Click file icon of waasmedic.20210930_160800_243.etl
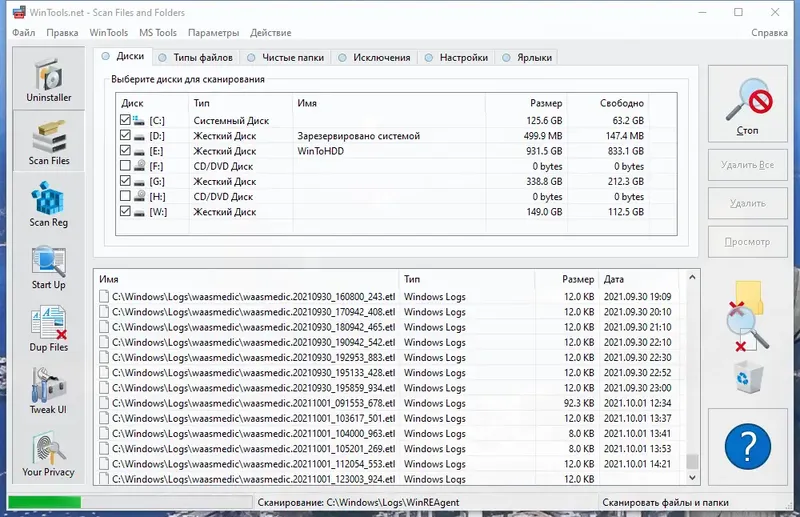The width and height of the screenshot is (800, 517). point(104,297)
